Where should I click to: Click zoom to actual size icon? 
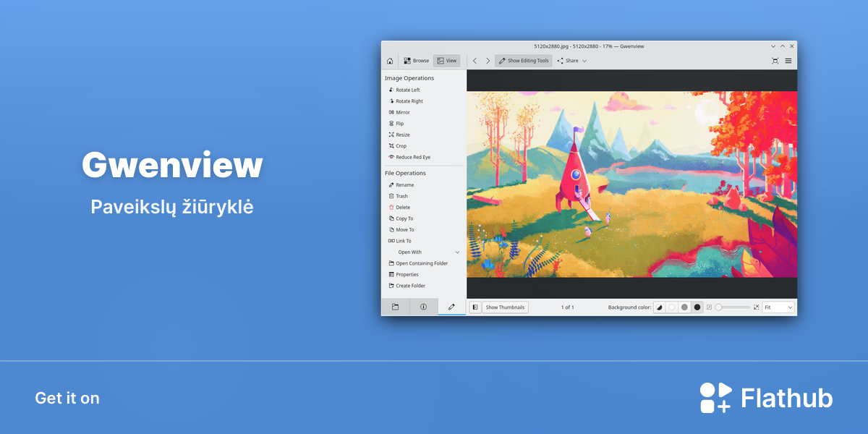709,307
